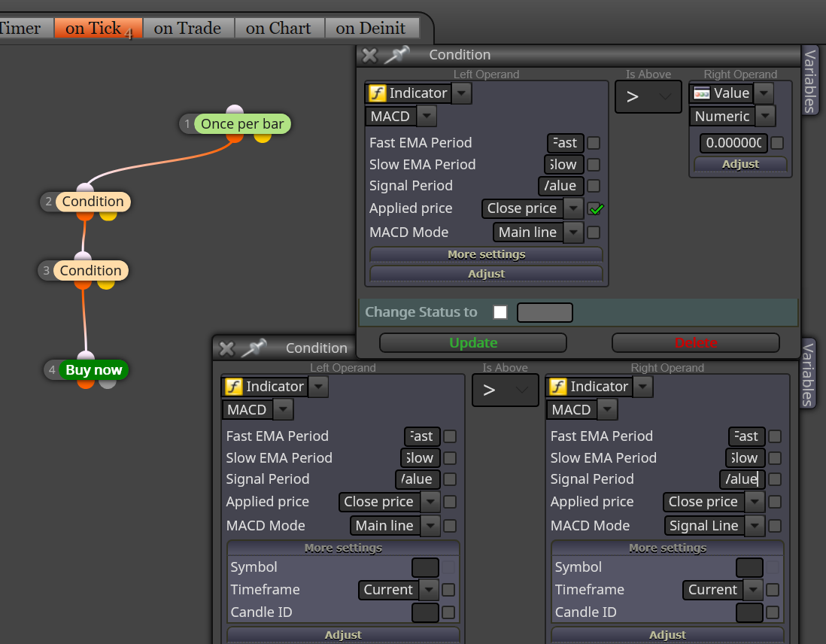The width and height of the screenshot is (826, 644).
Task: Pin the top Condition panel with the pushpin
Action: [x=397, y=54]
